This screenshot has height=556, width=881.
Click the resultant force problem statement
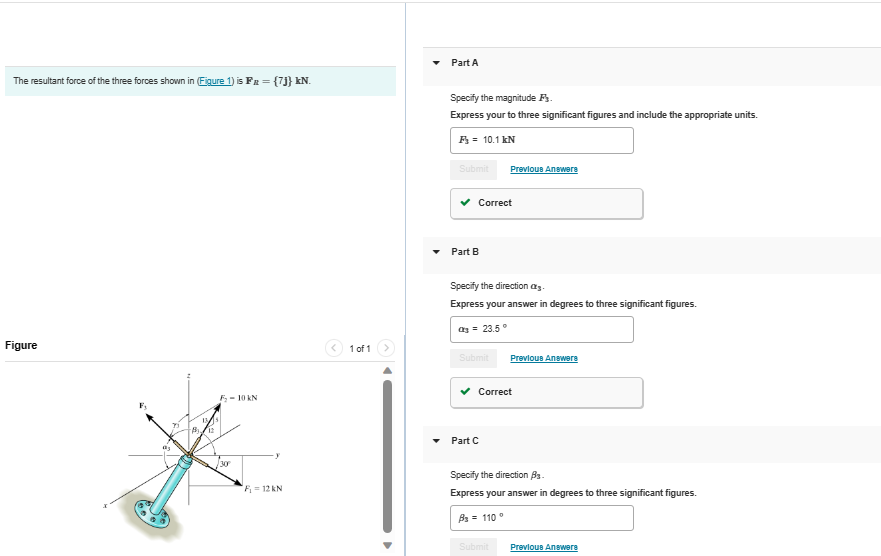point(162,81)
